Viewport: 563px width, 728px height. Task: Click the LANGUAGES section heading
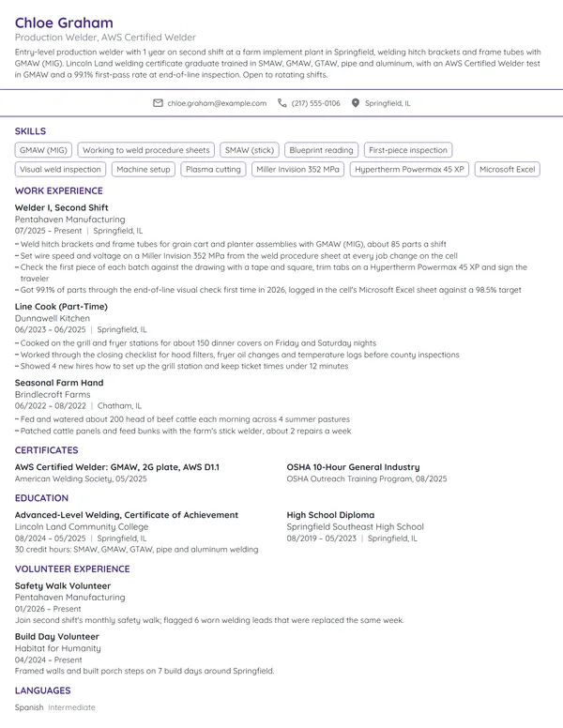[x=43, y=690]
